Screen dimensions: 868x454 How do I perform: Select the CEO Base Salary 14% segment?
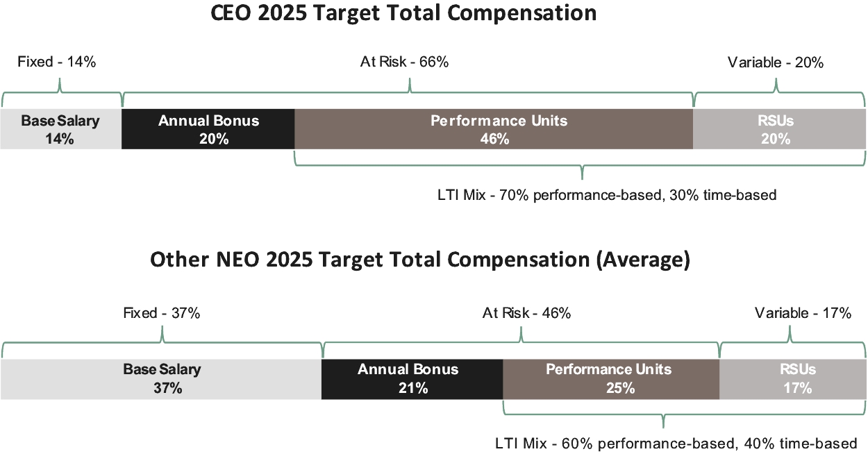click(60, 129)
